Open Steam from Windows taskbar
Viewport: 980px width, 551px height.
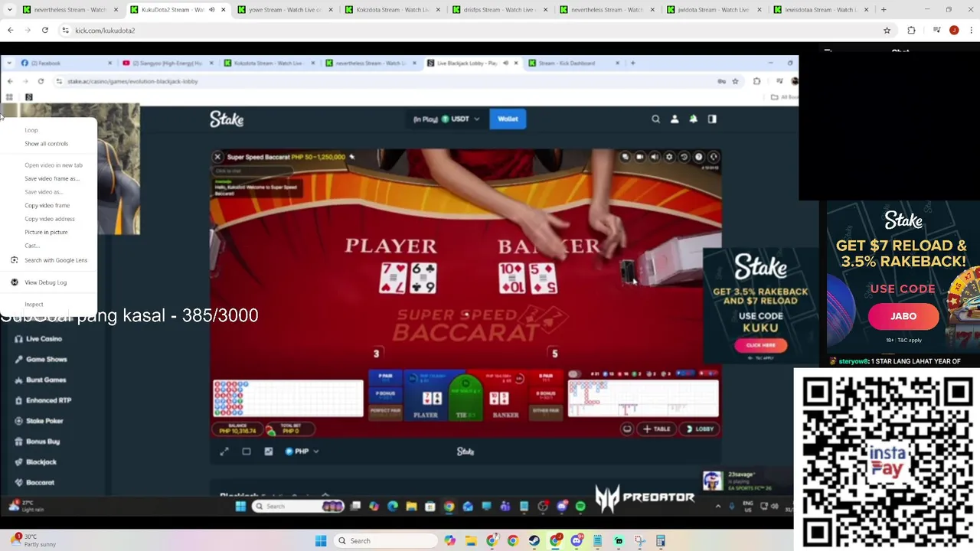tap(534, 541)
